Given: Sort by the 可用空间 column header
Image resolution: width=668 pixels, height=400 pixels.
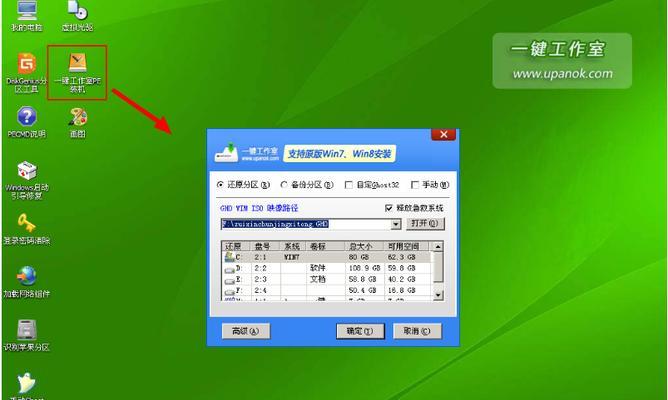Looking at the screenshot, I should click(407, 246).
